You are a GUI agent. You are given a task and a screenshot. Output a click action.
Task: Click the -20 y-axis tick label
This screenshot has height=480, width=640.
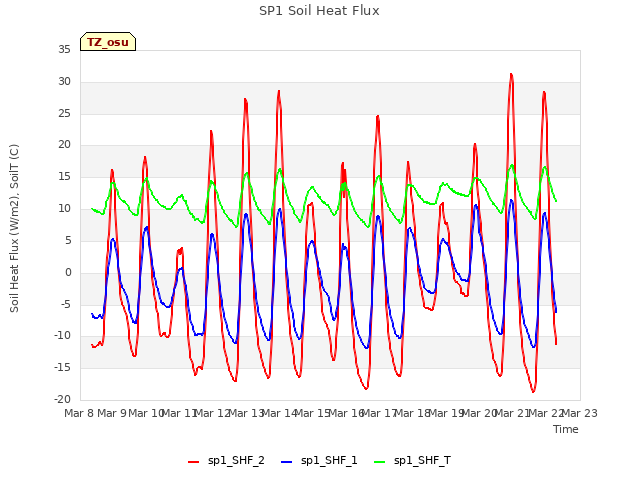(63, 399)
